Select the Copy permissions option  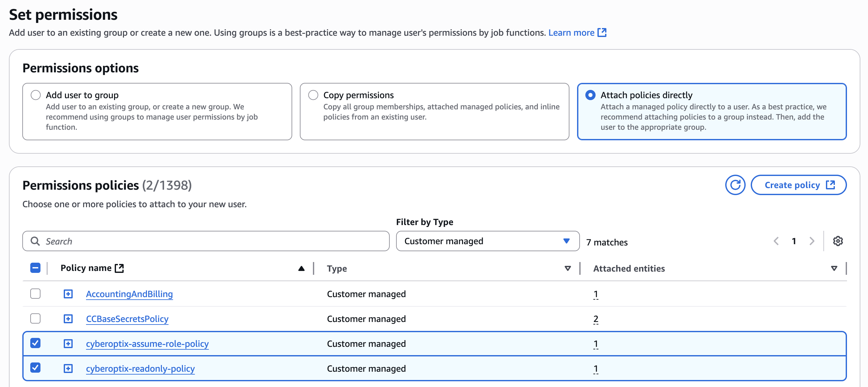[x=313, y=95]
